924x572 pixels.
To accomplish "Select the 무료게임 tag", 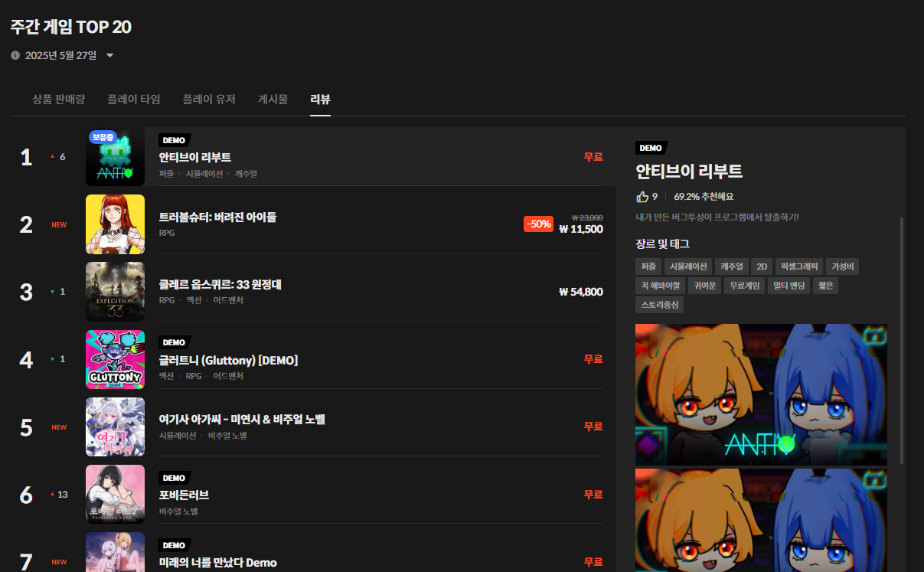I will point(745,286).
